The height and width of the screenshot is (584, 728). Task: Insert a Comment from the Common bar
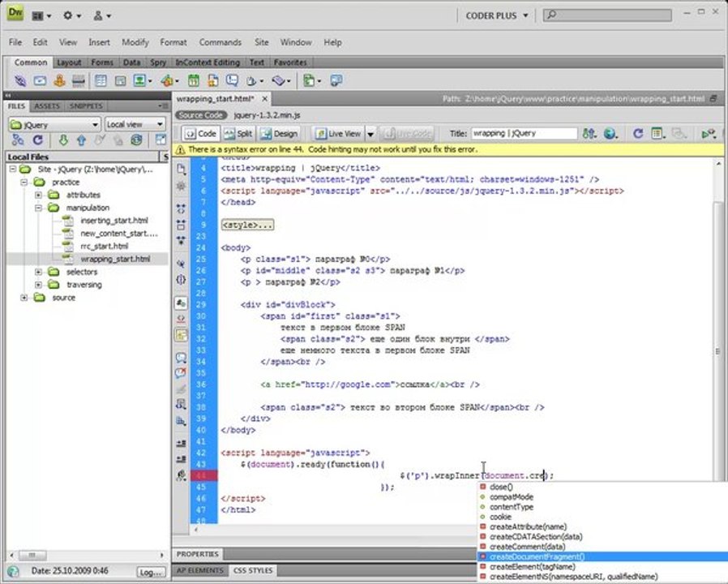(x=232, y=81)
